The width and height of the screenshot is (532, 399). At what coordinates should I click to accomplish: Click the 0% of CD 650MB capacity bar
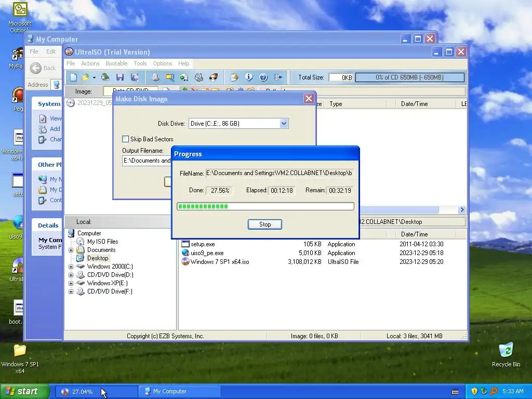(x=409, y=77)
